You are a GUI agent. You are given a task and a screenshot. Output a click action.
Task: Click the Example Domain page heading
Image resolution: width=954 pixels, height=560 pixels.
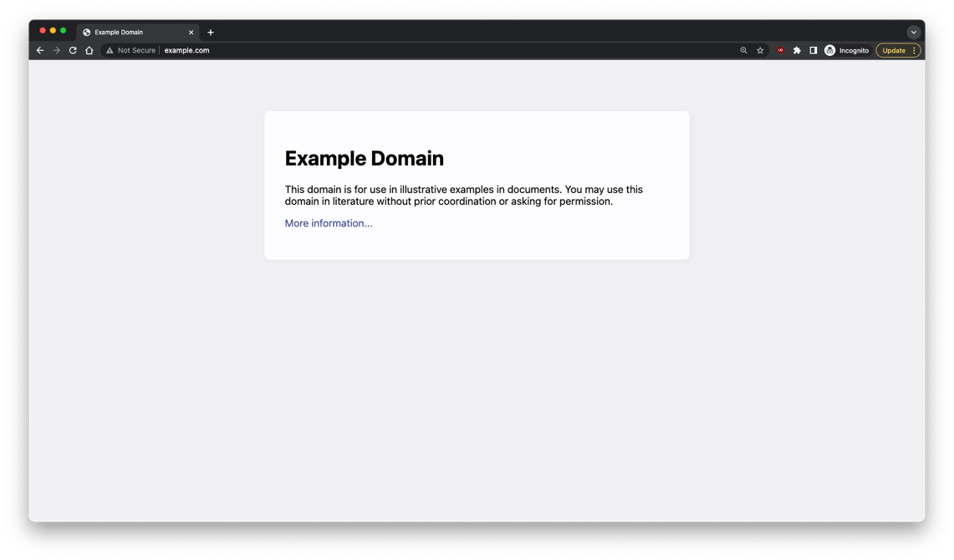(x=364, y=158)
